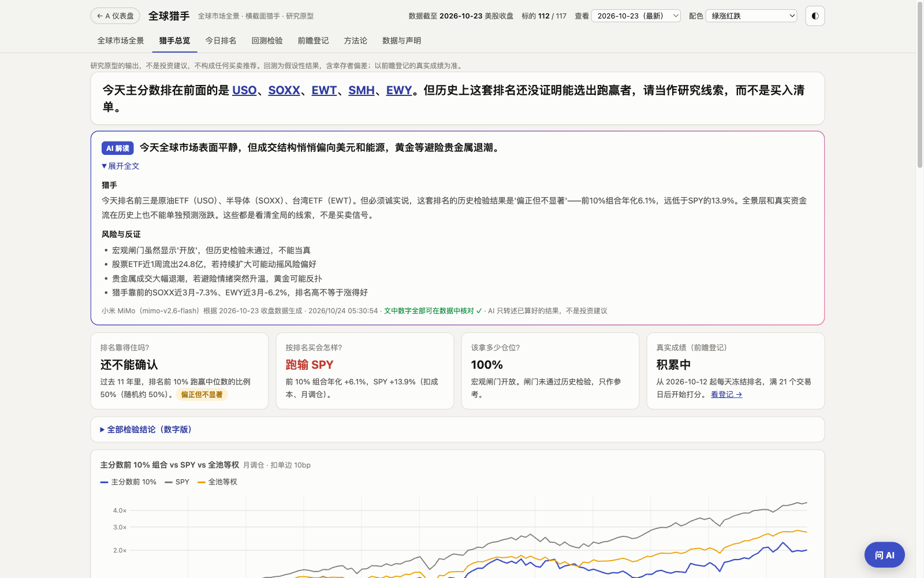This screenshot has width=924, height=578.
Task: Click the 跑输 SPY headline text
Action: click(x=310, y=365)
